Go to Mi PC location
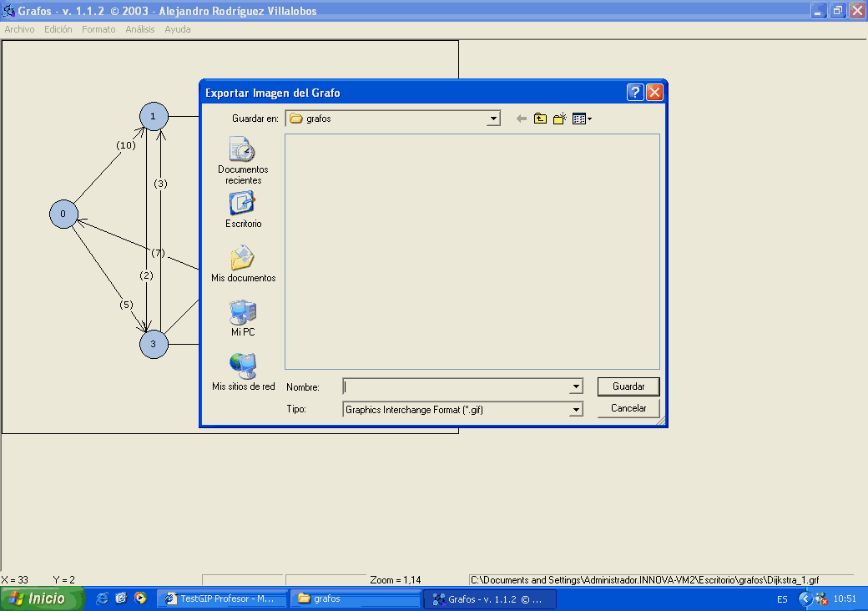 [x=243, y=318]
